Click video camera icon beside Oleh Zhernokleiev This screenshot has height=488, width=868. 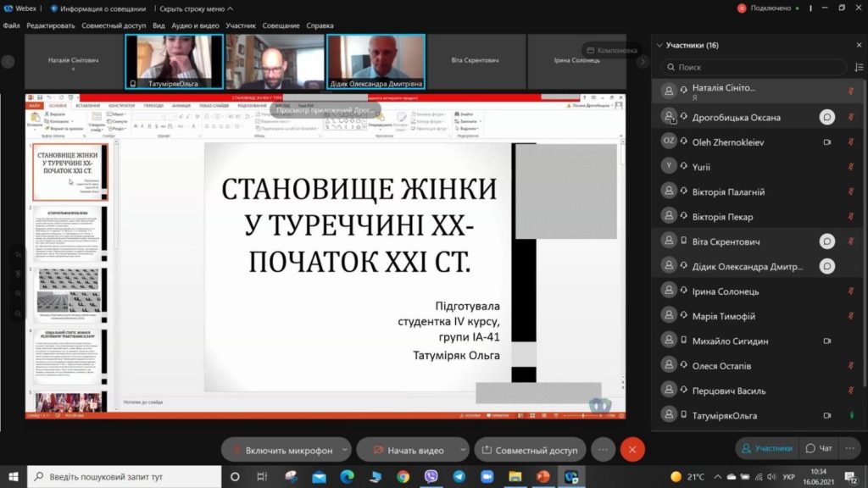(x=827, y=142)
